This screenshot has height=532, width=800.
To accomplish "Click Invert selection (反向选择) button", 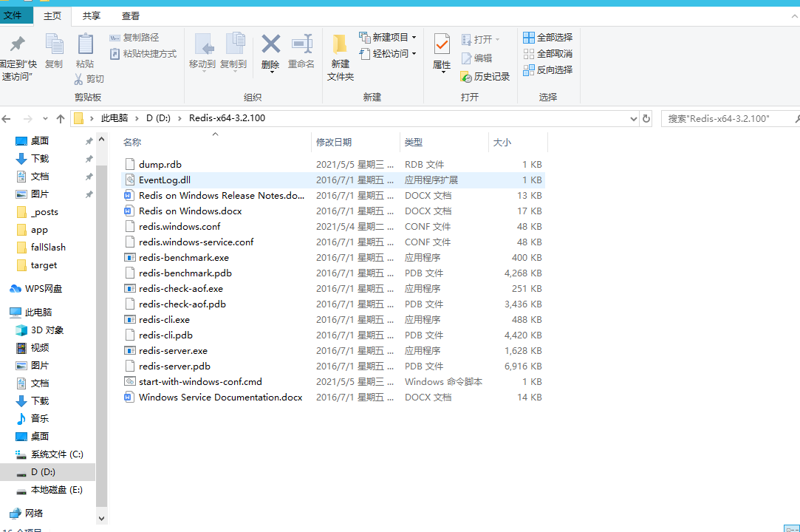I will pyautogui.click(x=547, y=69).
